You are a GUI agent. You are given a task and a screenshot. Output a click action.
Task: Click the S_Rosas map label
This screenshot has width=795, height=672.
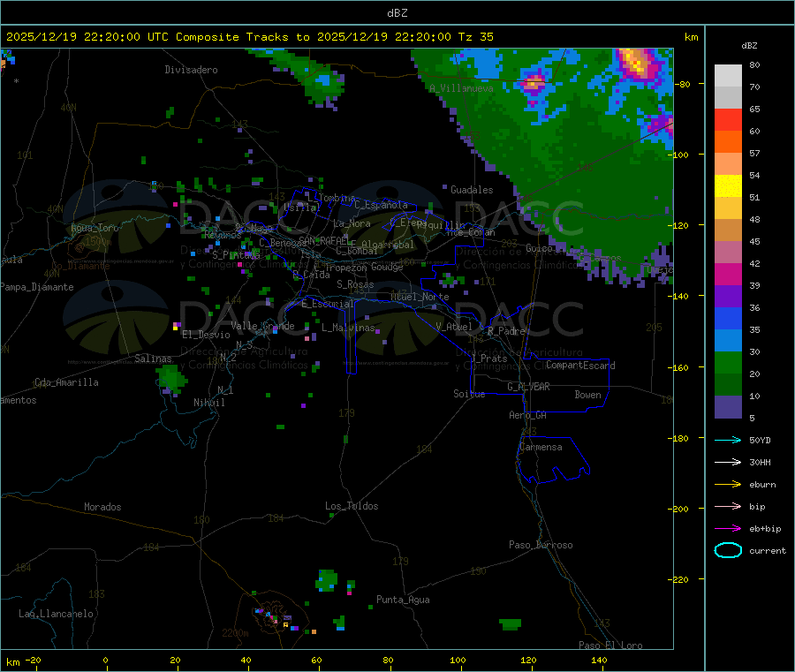click(x=355, y=284)
